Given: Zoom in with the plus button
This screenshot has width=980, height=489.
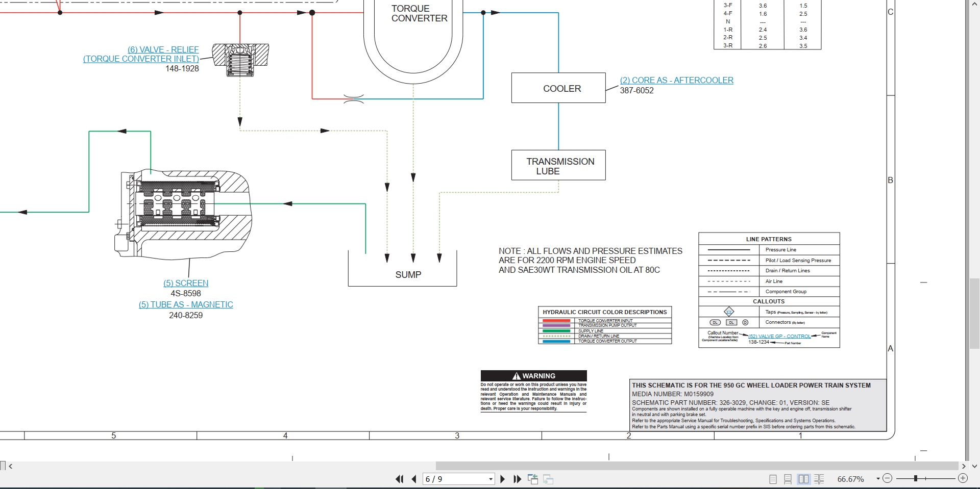Looking at the screenshot, I should [963, 478].
